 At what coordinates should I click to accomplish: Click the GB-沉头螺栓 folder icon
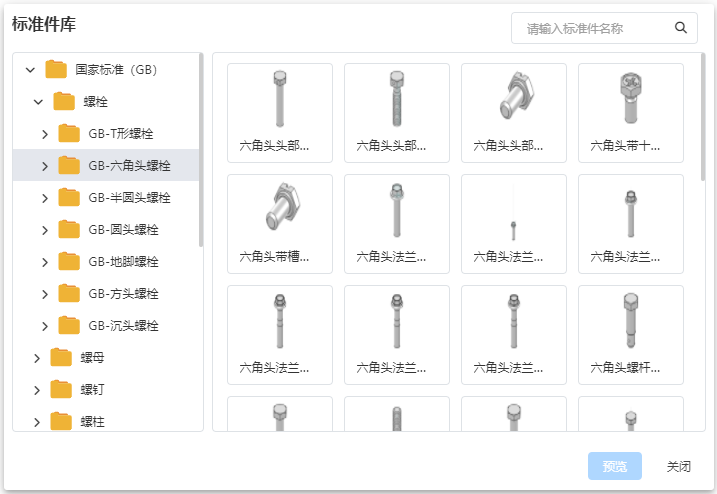pos(69,326)
